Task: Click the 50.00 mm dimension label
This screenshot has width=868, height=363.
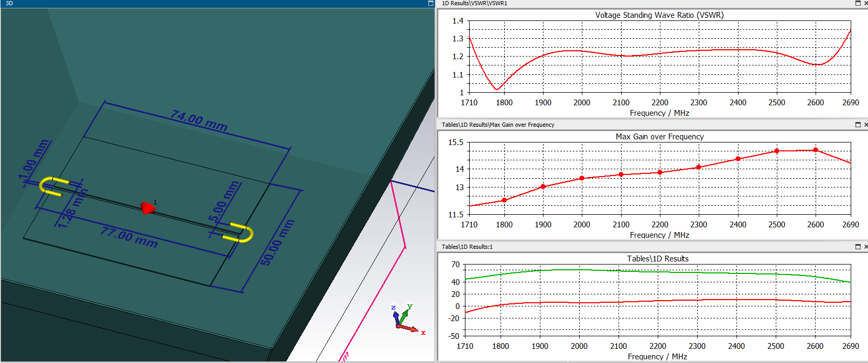Action: coord(277,243)
